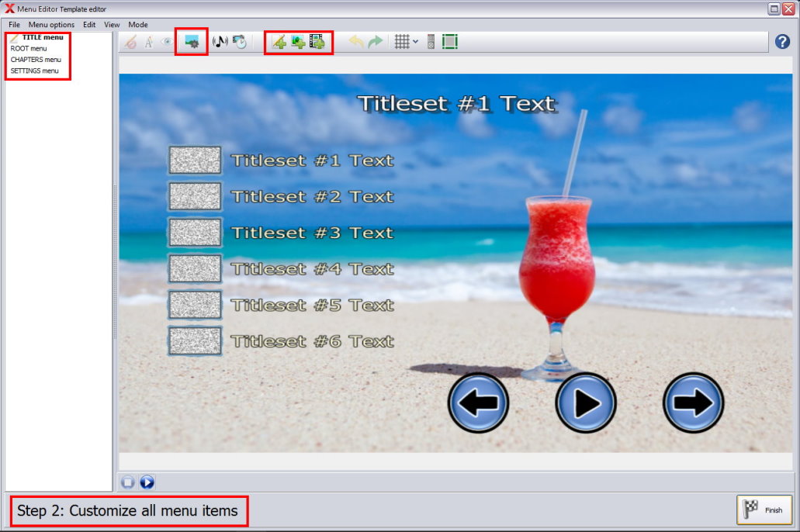800x532 pixels.
Task: Open the background image settings tool
Action: pyautogui.click(x=192, y=42)
